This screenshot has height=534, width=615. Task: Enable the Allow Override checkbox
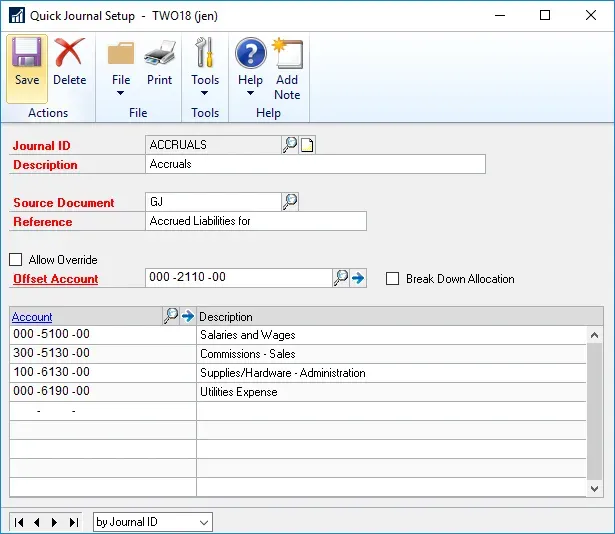click(16, 260)
